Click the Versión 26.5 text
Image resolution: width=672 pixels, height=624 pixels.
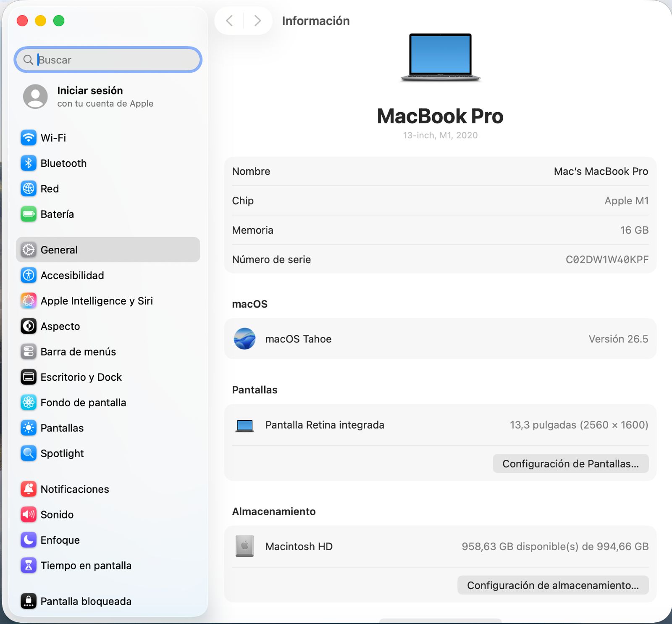618,339
